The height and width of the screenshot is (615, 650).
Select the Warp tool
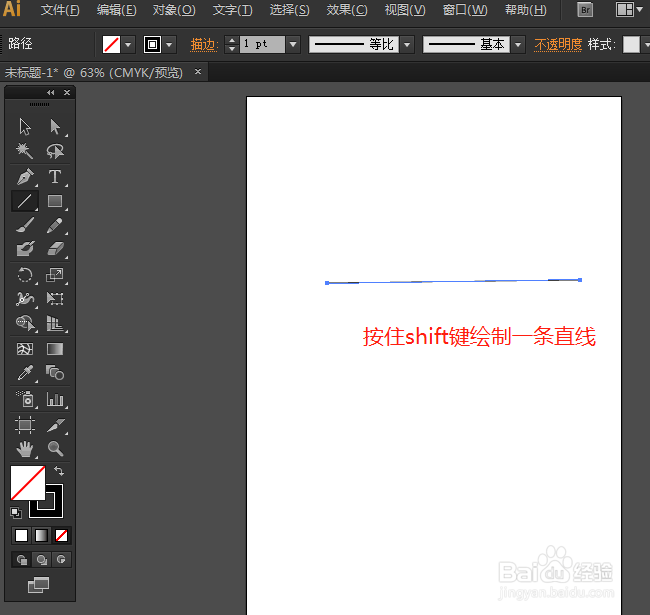pos(25,299)
